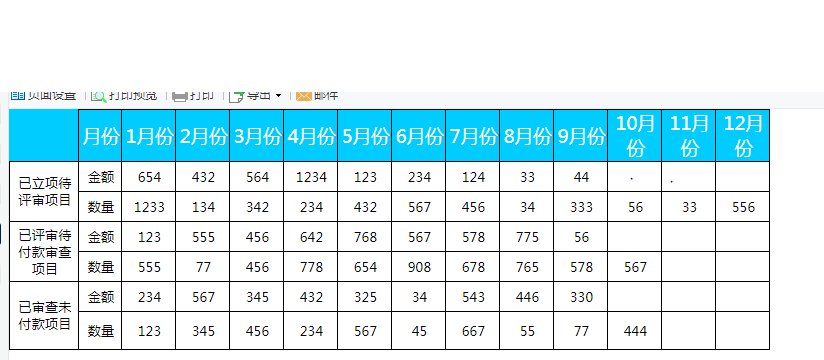Click the print preview magnifier icon
Viewport: 824px width, 360px height.
99,96
